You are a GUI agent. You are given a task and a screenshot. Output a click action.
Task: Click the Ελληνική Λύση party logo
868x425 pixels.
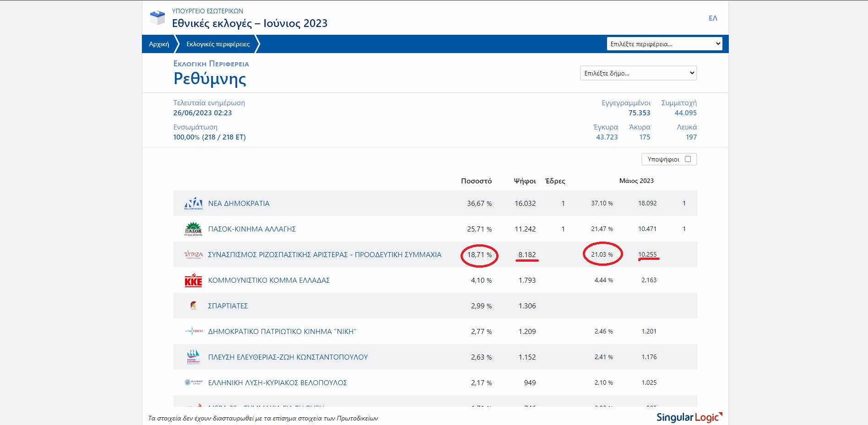click(193, 382)
